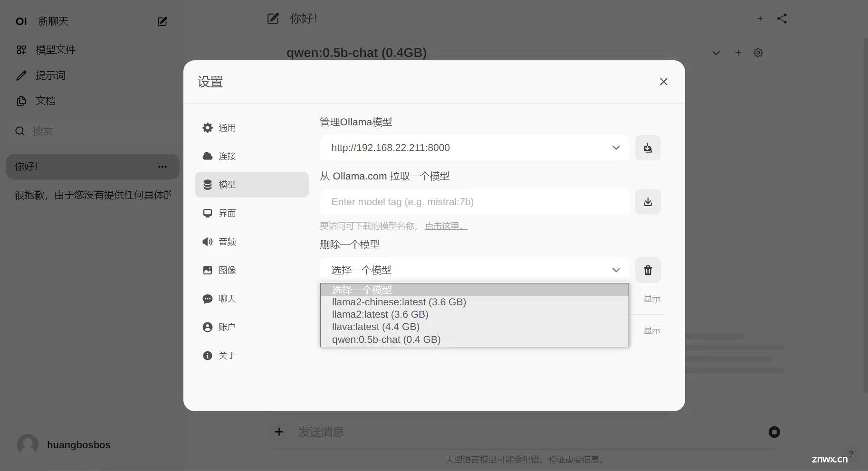Click the plus attach icon by message box
The image size is (868, 471).
(279, 432)
